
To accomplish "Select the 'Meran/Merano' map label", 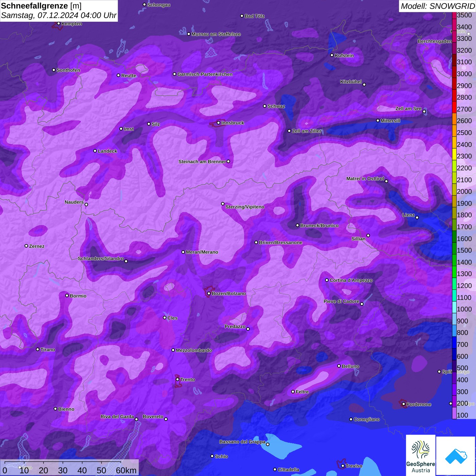I will click(202, 252).
